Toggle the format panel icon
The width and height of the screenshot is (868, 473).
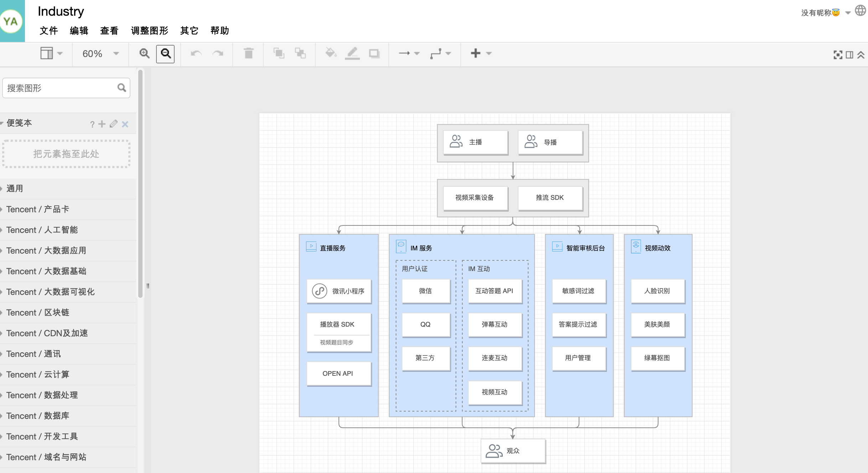pyautogui.click(x=849, y=55)
